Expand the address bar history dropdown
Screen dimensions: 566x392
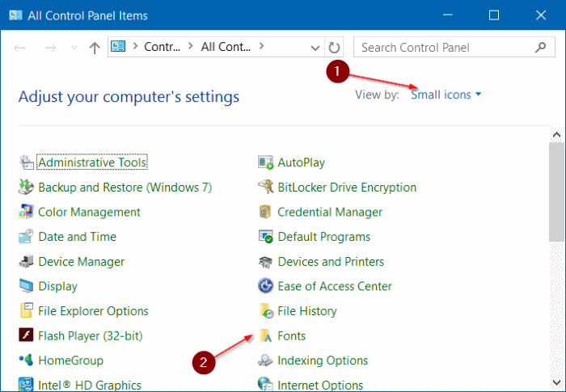tap(315, 48)
